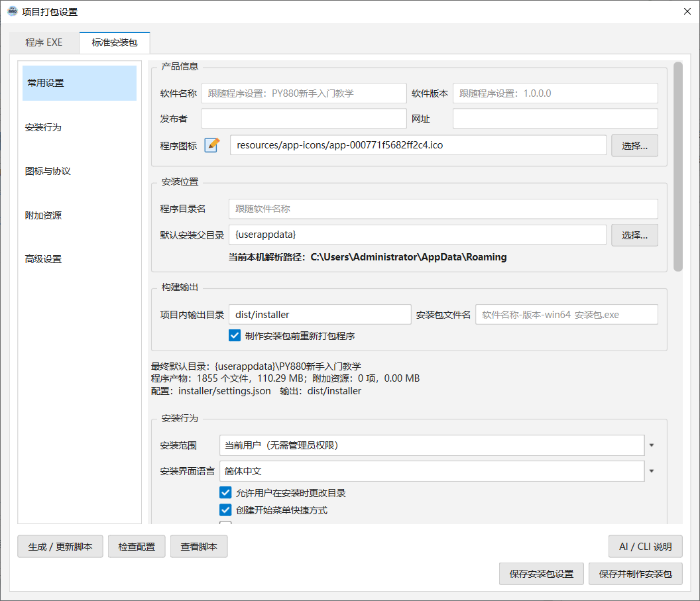Screen dimensions: 700x601
Task: Click into the 网址 field
Action: click(x=555, y=118)
